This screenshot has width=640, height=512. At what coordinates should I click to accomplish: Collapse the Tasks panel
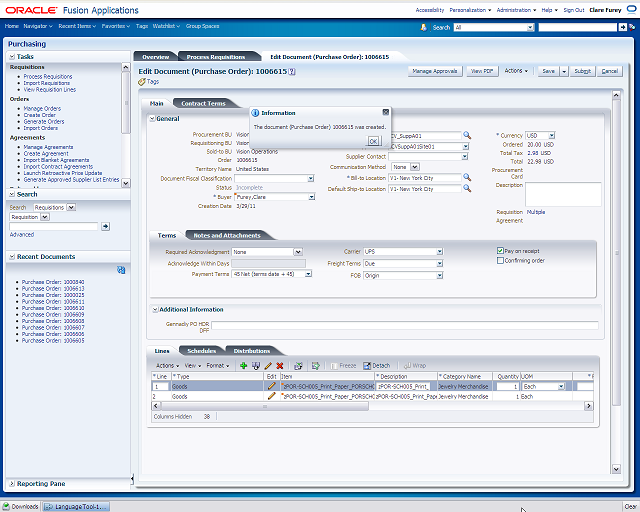point(12,56)
